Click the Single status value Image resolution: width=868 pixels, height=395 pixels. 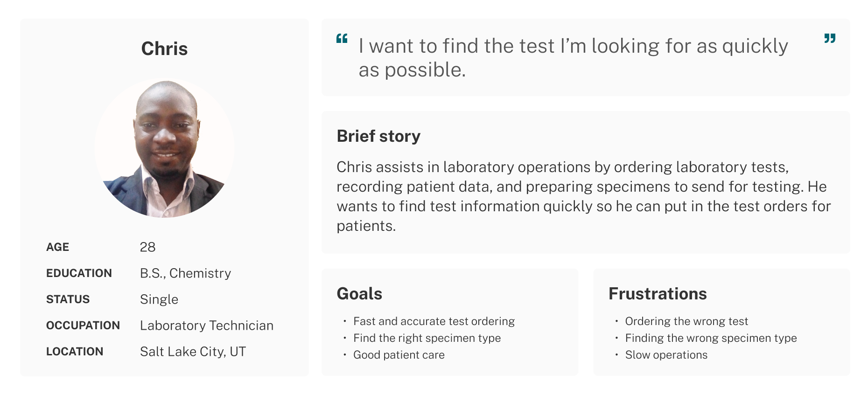159,299
